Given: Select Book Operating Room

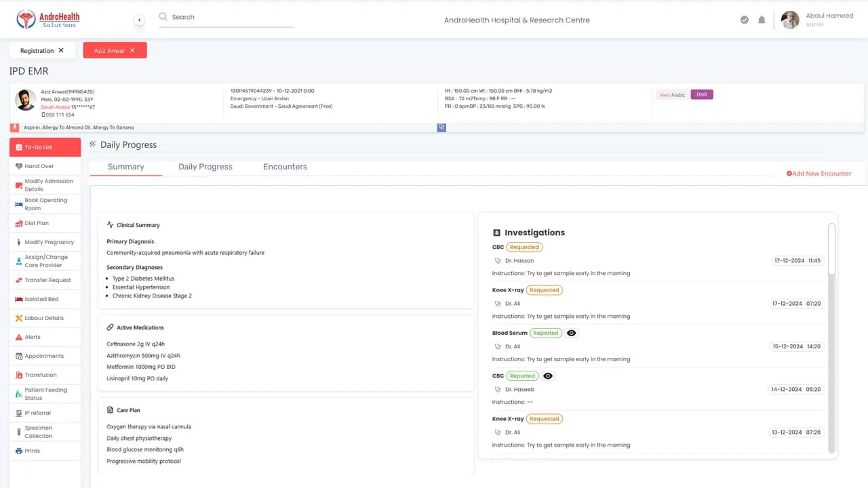Looking at the screenshot, I should pyautogui.click(x=45, y=204).
